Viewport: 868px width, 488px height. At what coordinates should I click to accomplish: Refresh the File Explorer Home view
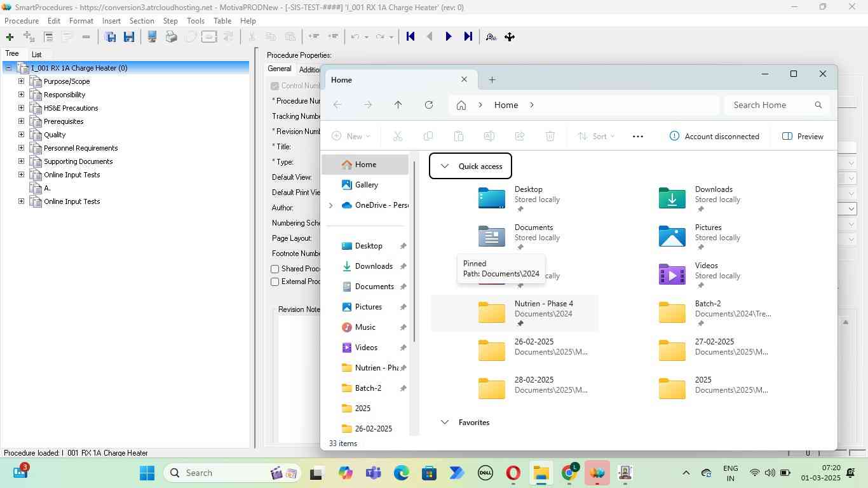pyautogui.click(x=429, y=105)
